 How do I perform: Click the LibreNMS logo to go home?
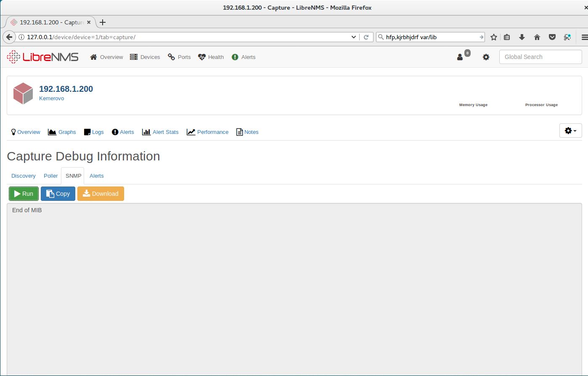(42, 56)
